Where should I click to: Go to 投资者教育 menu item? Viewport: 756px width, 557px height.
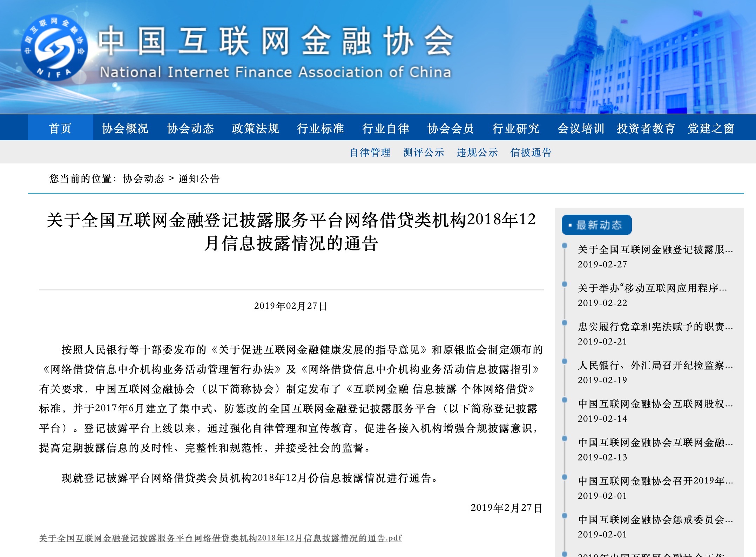point(646,128)
